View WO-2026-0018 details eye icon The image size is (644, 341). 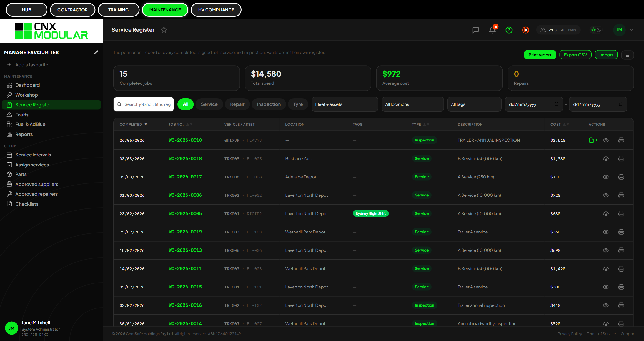pyautogui.click(x=606, y=159)
